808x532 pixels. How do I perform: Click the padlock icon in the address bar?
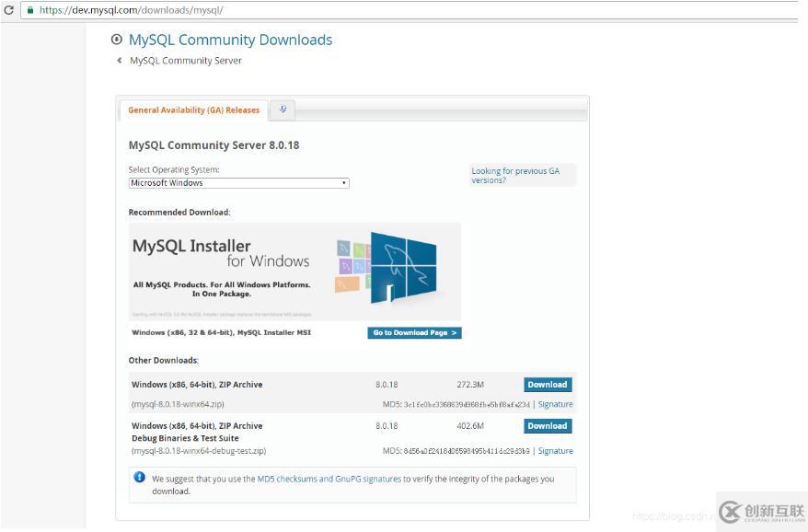point(31,8)
